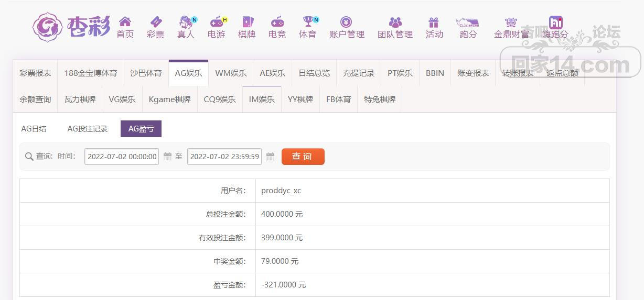Switch to the PT娱乐 tab
Image resolution: width=644 pixels, height=300 pixels.
point(400,73)
